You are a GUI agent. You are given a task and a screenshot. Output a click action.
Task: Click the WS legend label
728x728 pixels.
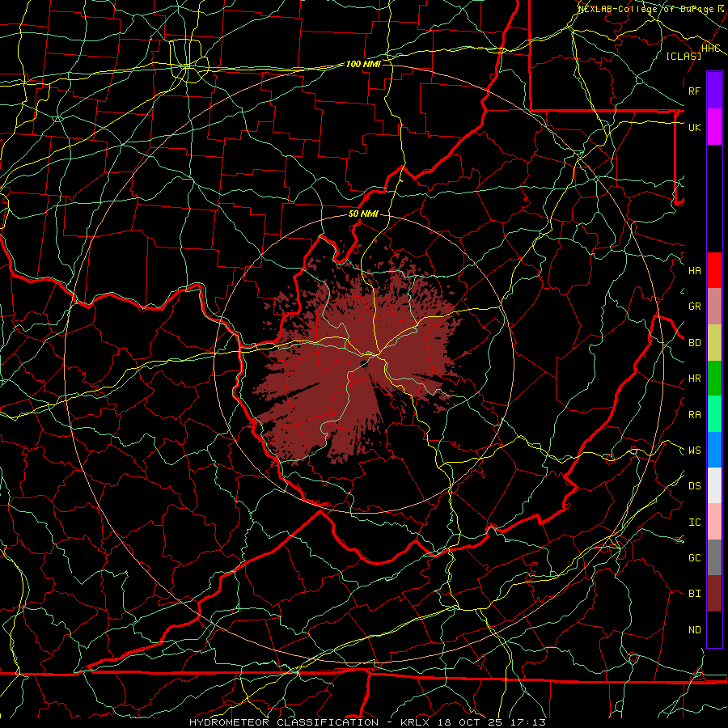coord(695,451)
